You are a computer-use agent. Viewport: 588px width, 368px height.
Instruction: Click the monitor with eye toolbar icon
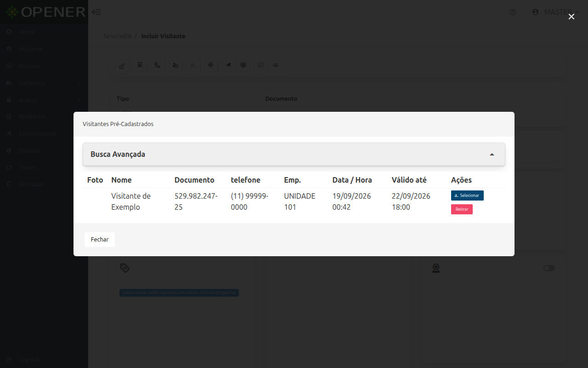coord(243,65)
